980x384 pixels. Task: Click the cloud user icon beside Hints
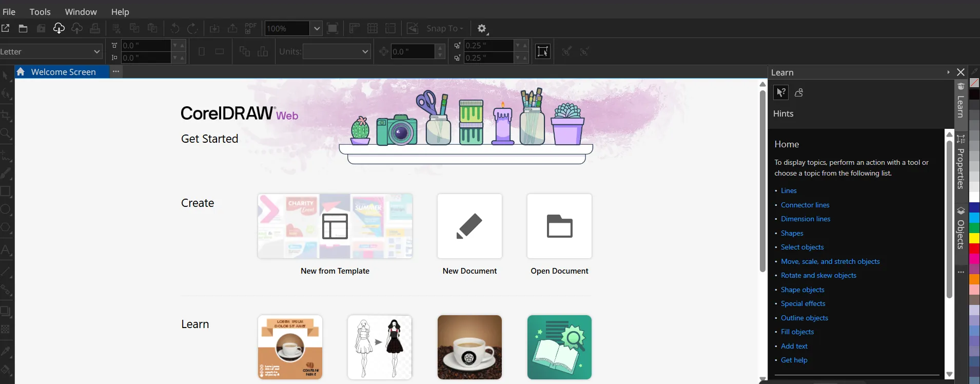pos(799,92)
